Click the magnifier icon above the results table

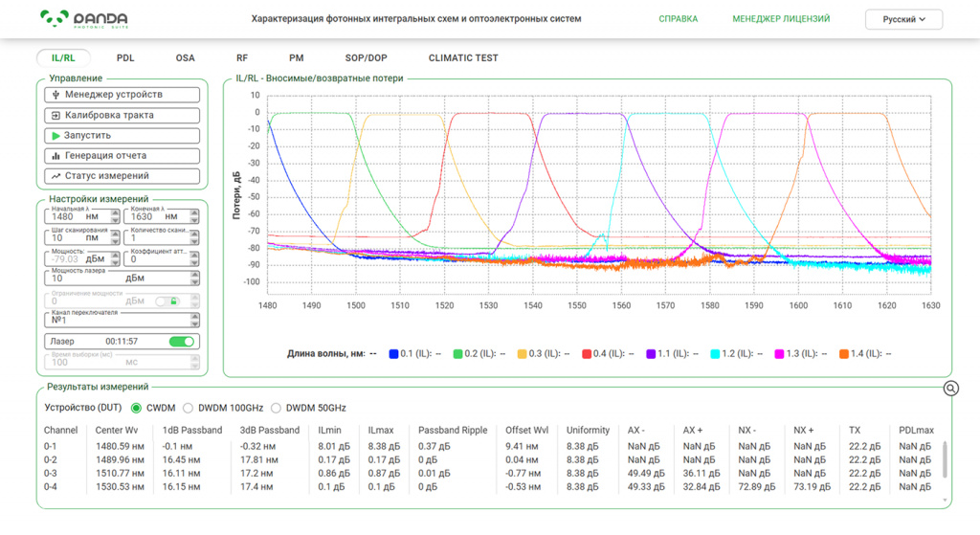(950, 389)
